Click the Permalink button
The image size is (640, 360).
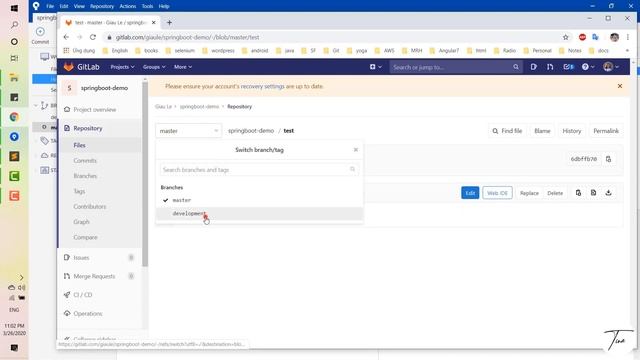606,131
